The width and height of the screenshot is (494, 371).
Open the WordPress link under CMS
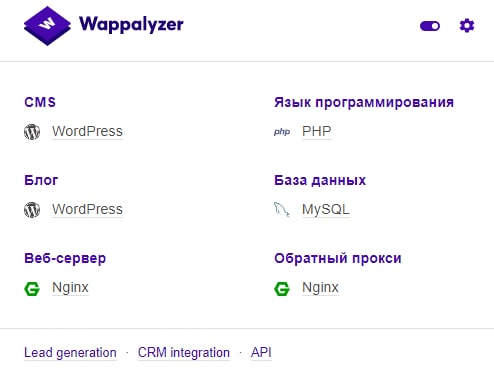coord(87,131)
